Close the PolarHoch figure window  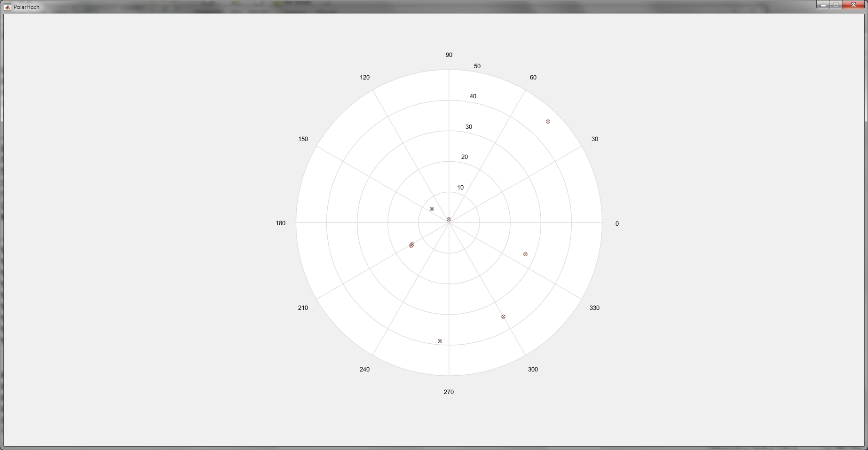coord(853,5)
